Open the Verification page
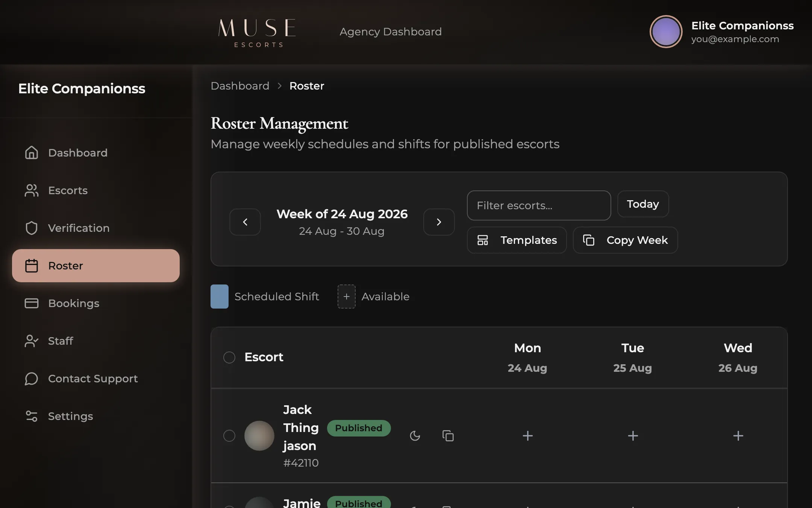The height and width of the screenshot is (508, 812). point(95,228)
